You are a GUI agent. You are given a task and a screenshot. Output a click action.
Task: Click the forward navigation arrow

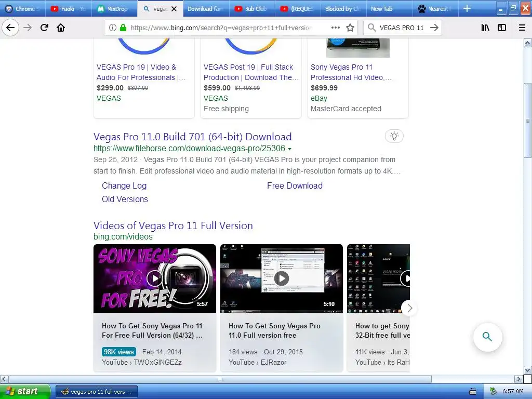pos(28,28)
